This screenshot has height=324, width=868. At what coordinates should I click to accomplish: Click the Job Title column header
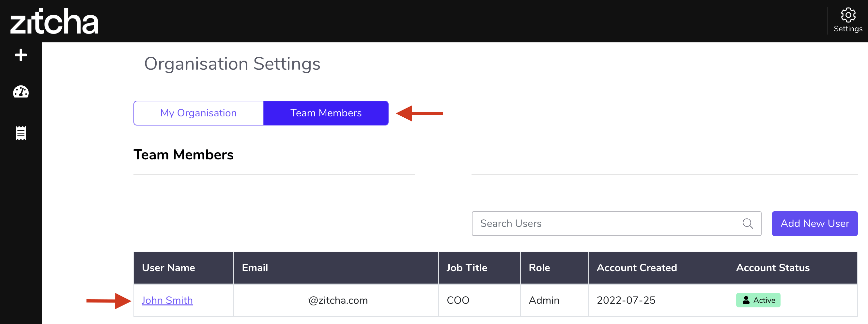click(x=467, y=268)
